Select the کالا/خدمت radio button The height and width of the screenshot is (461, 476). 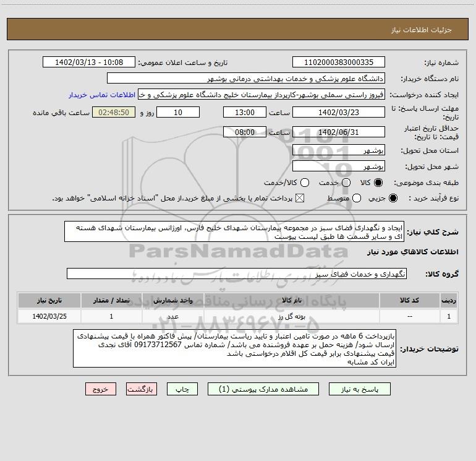pyautogui.click(x=305, y=183)
